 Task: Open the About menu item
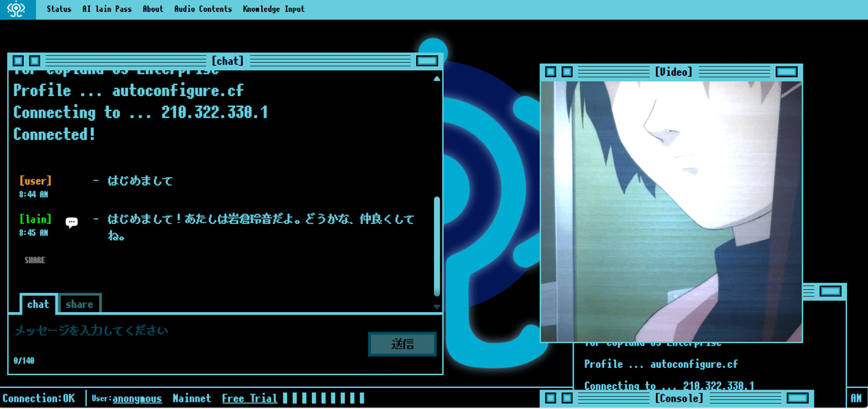pos(153,9)
